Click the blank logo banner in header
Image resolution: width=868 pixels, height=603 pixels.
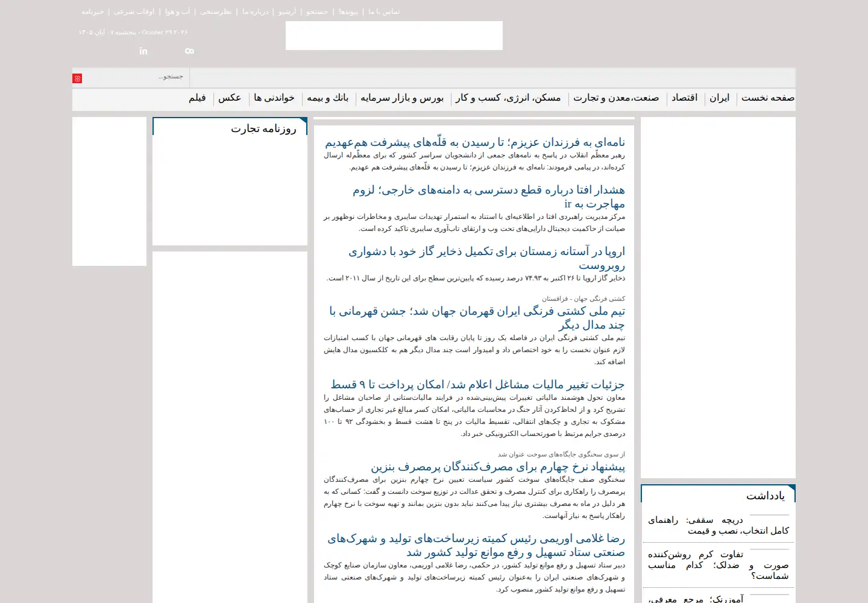pos(394,36)
